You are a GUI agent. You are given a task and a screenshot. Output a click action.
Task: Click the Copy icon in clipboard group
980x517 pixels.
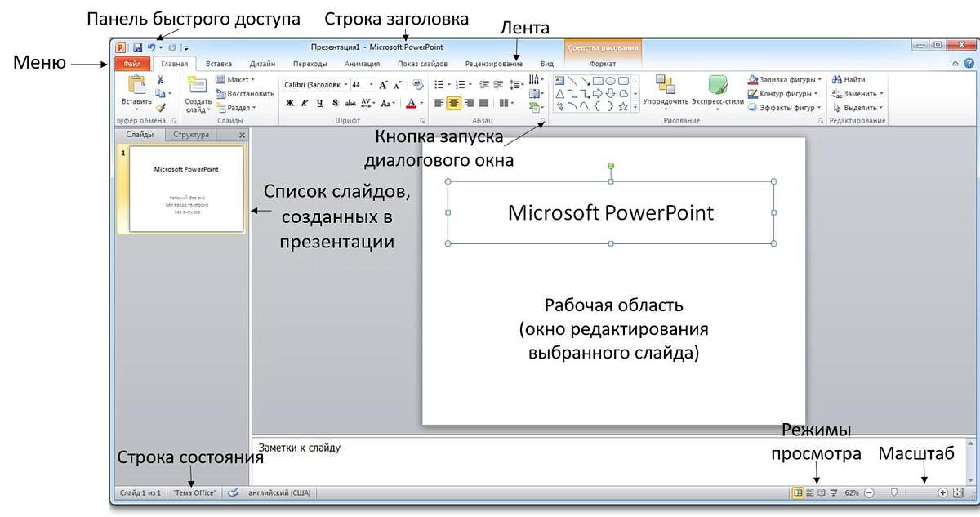click(x=160, y=94)
